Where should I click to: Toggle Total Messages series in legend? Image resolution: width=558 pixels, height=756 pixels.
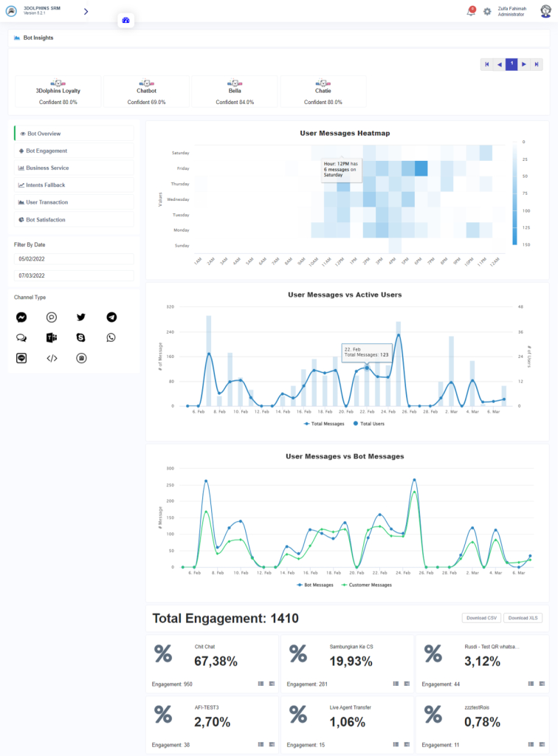(x=323, y=424)
